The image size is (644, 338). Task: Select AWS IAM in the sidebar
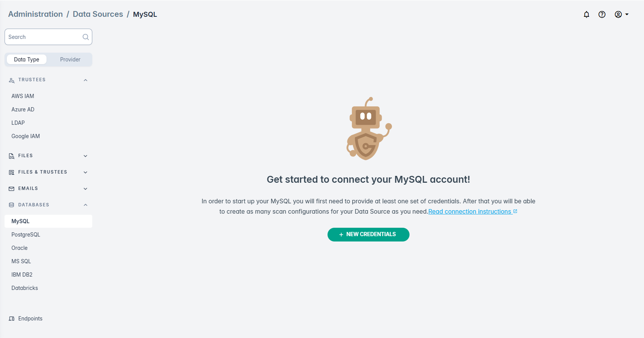22,96
